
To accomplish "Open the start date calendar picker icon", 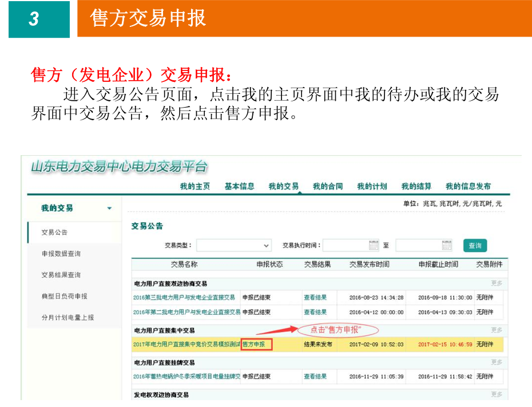I will pos(374,245).
